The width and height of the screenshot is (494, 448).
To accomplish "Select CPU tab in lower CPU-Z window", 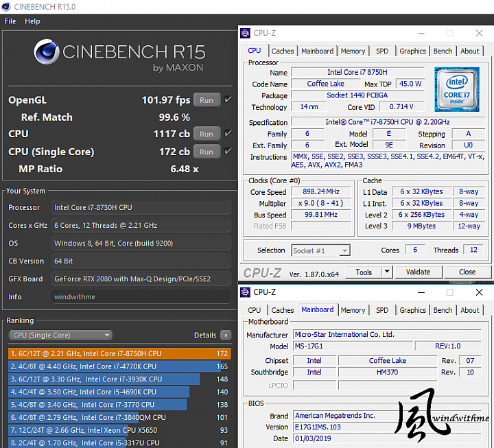I will pyautogui.click(x=255, y=310).
